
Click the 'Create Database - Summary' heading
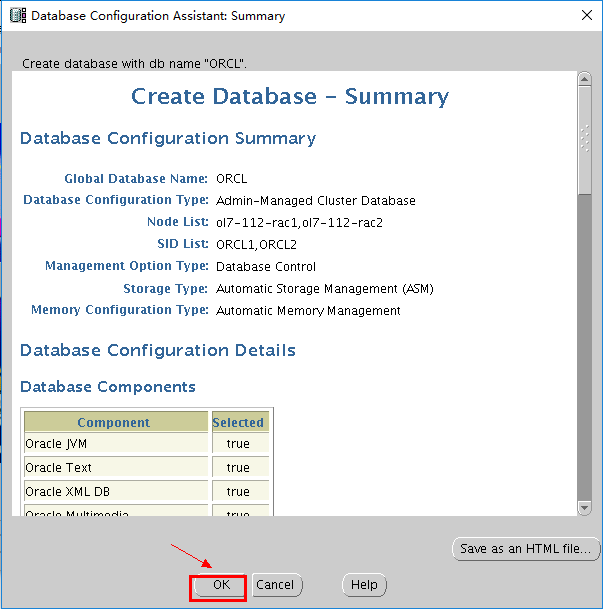click(x=290, y=96)
